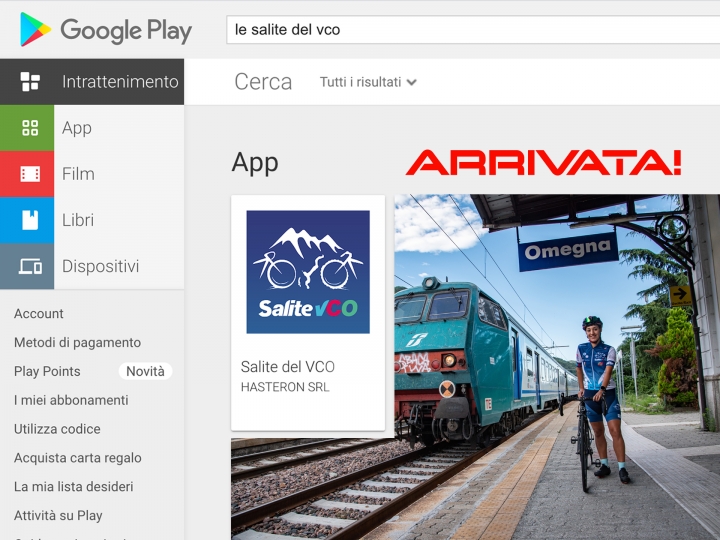Viewport: 720px width, 540px height.
Task: Open the Intrattenimento menu entry
Action: point(92,82)
